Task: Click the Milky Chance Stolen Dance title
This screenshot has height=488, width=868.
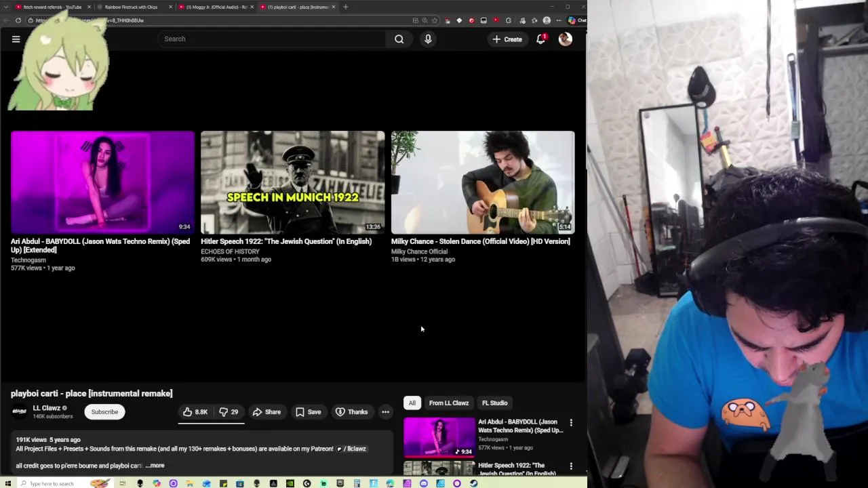Action: point(480,241)
